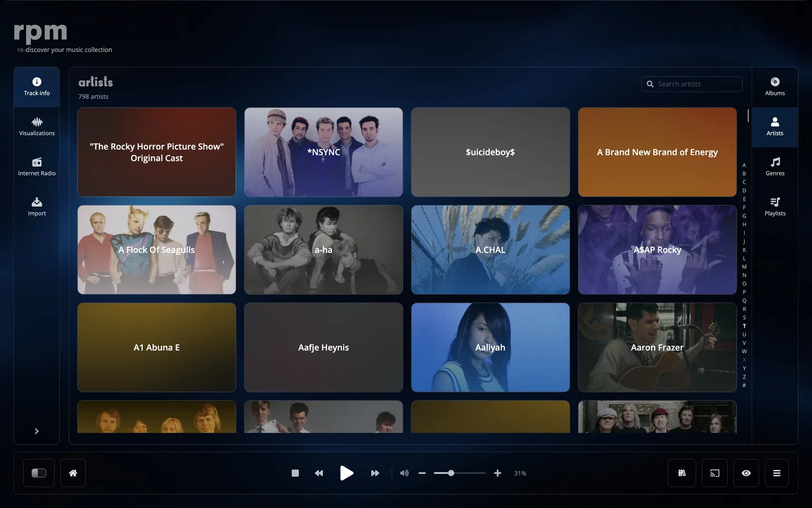Open the Aafje Heynis artist card
812x508 pixels.
(x=323, y=347)
